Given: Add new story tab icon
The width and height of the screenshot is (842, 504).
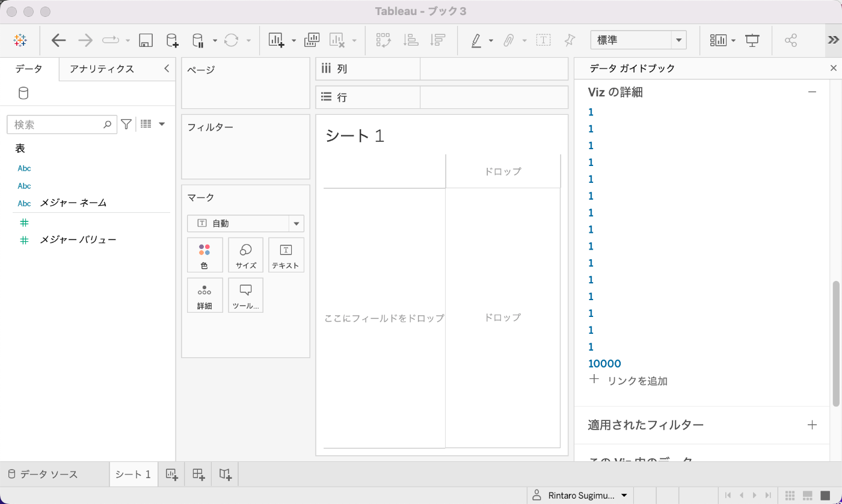Looking at the screenshot, I should point(226,474).
